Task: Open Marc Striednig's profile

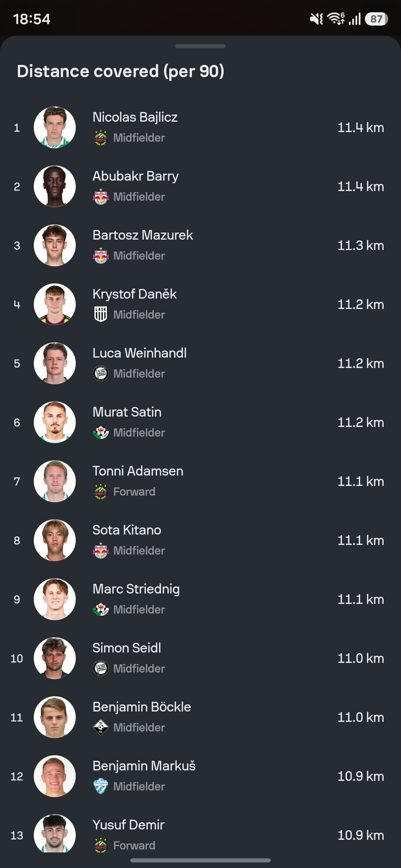Action: click(200, 599)
